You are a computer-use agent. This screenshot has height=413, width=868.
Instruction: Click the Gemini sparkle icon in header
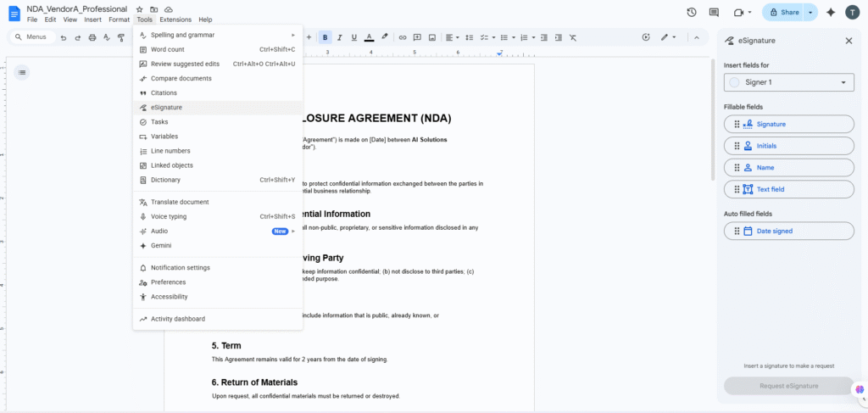pyautogui.click(x=831, y=13)
